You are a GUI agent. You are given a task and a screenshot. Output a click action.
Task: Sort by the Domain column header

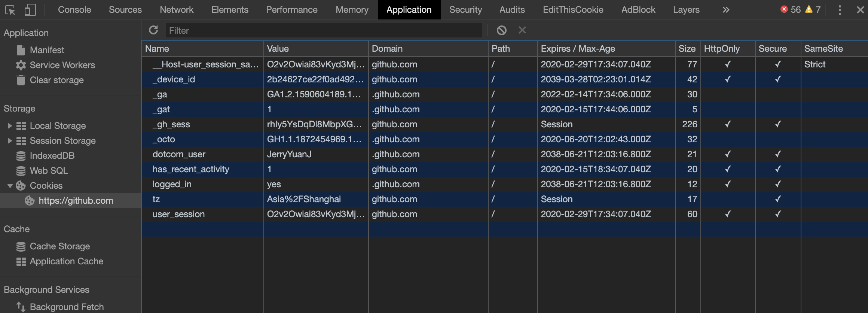pyautogui.click(x=428, y=49)
